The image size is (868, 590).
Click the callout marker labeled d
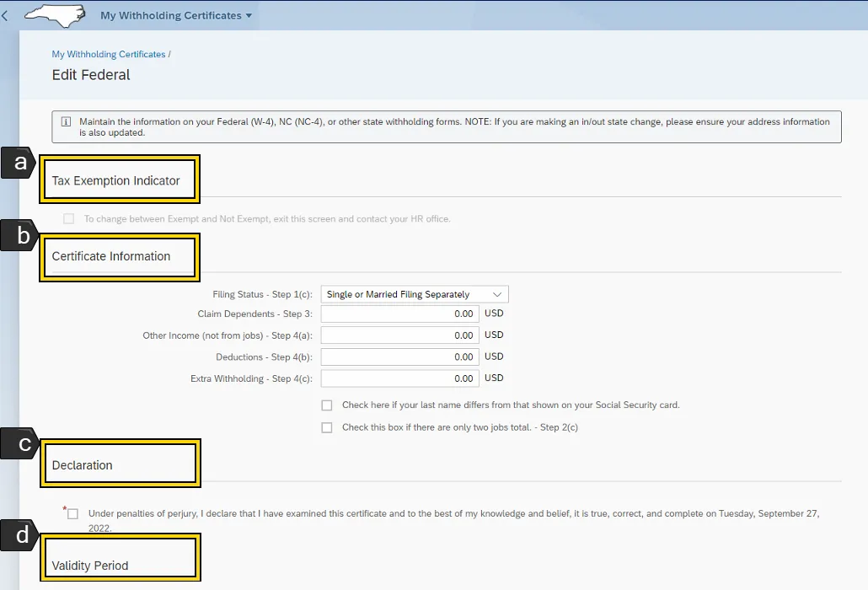[x=18, y=535]
